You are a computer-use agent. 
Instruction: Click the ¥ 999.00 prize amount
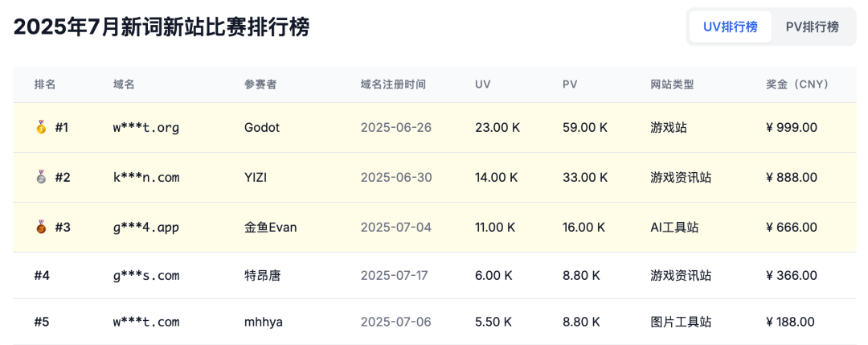(792, 127)
